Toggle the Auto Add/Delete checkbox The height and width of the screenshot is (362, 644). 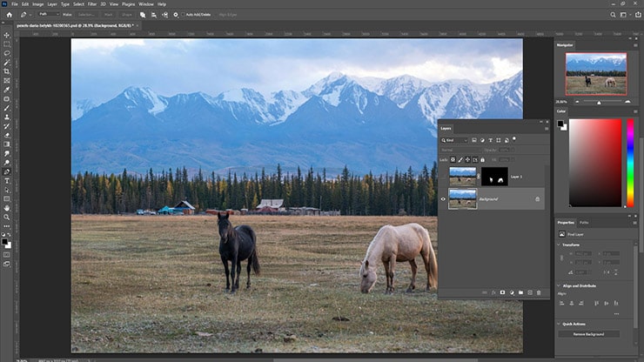(x=183, y=15)
